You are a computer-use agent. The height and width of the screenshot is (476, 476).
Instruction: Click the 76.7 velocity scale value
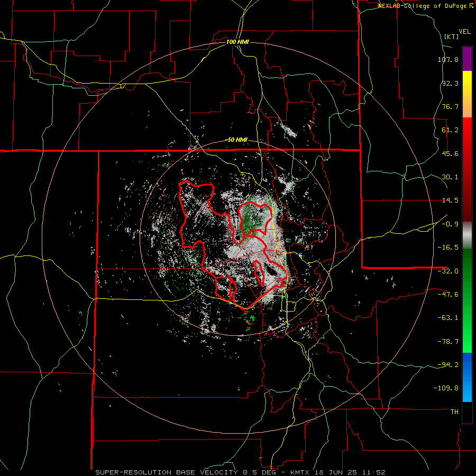tap(450, 106)
